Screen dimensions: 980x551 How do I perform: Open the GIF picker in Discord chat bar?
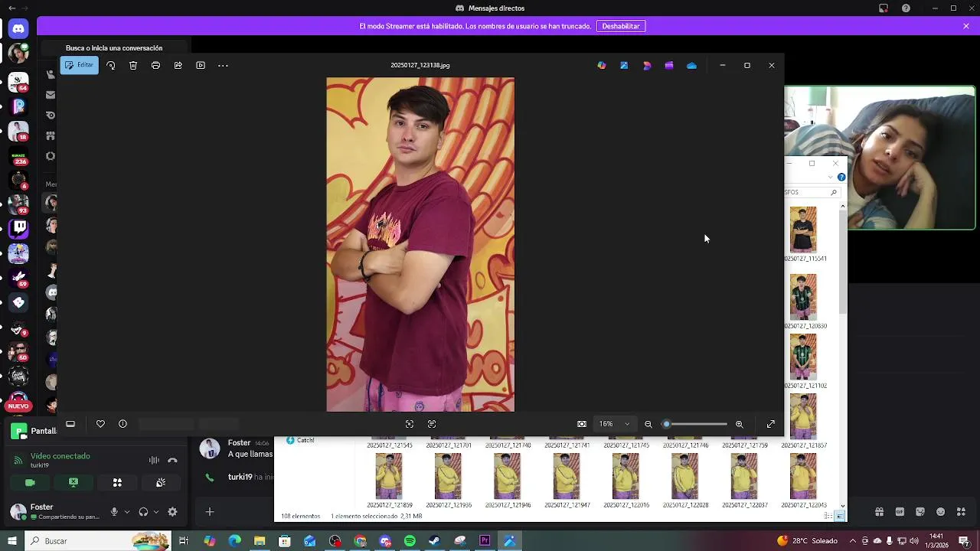tap(900, 512)
